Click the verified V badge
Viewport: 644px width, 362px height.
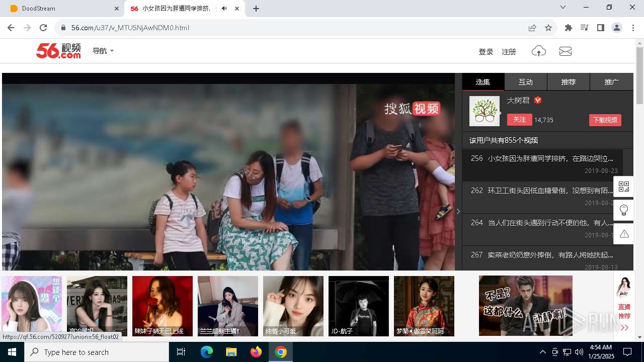[538, 101]
